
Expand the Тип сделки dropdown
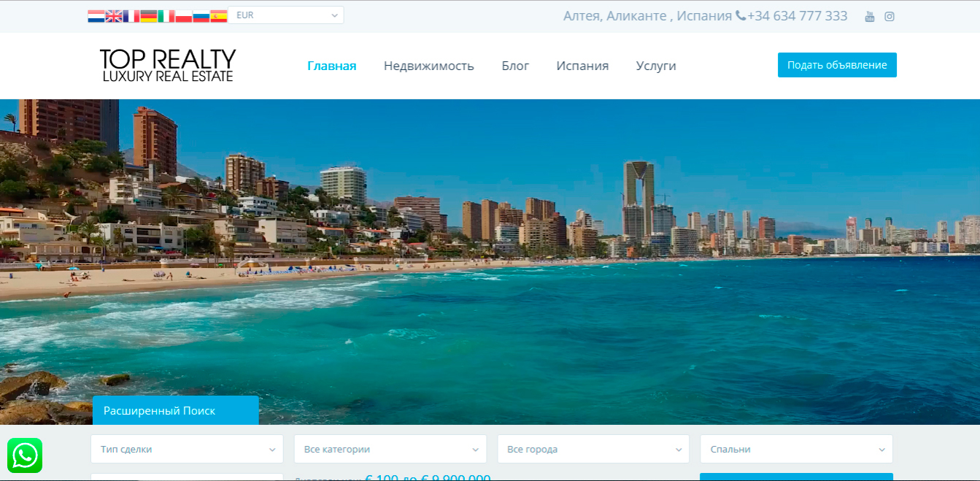coord(188,449)
